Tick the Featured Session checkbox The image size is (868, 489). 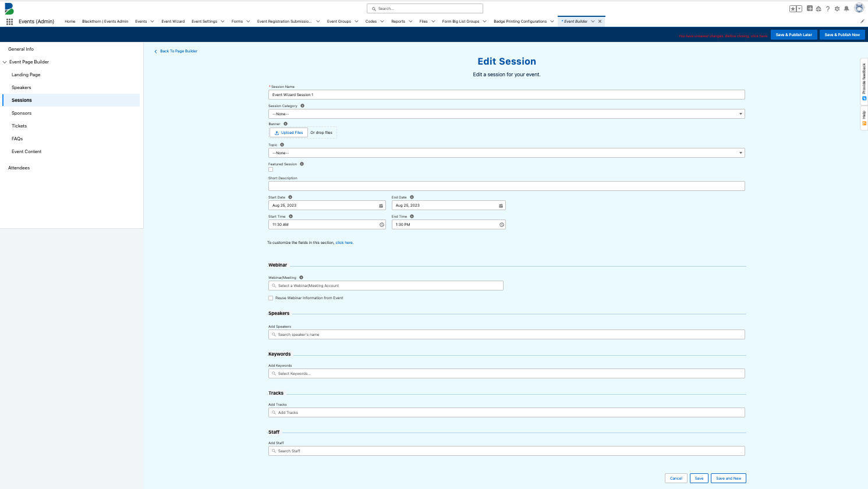click(x=271, y=169)
